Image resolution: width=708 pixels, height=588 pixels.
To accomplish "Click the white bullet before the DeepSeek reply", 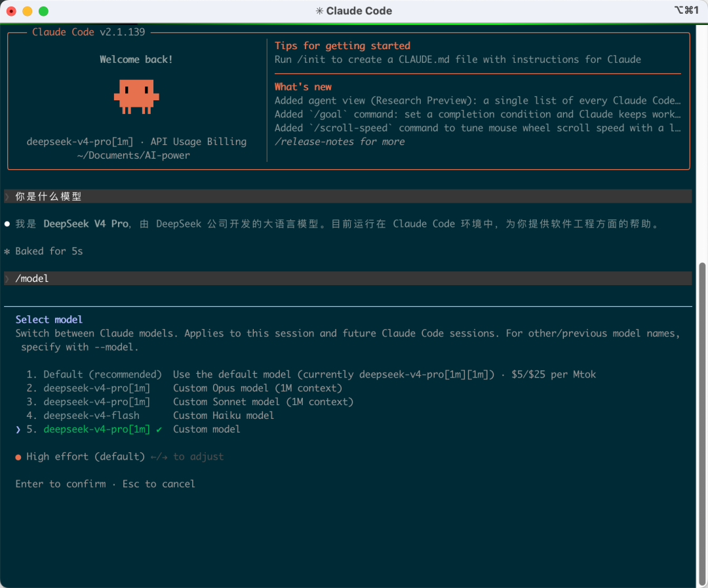I will [x=7, y=224].
